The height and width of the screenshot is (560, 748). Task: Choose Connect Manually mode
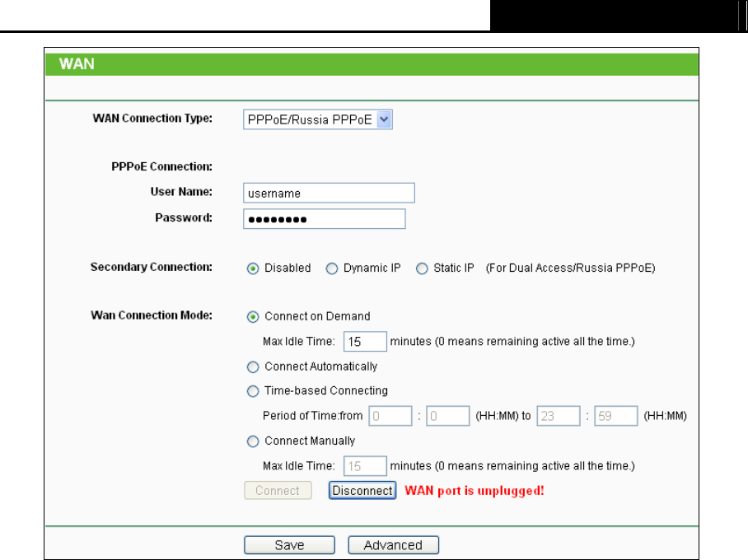pyautogui.click(x=253, y=441)
